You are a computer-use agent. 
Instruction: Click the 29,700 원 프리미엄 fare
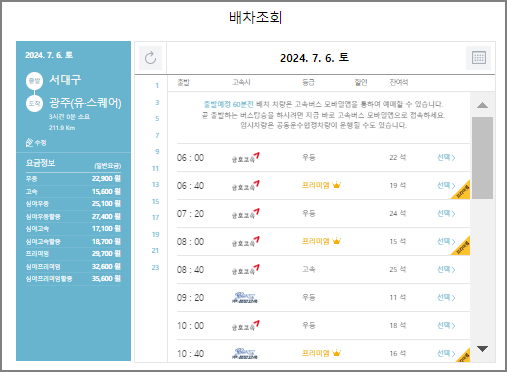click(x=106, y=254)
